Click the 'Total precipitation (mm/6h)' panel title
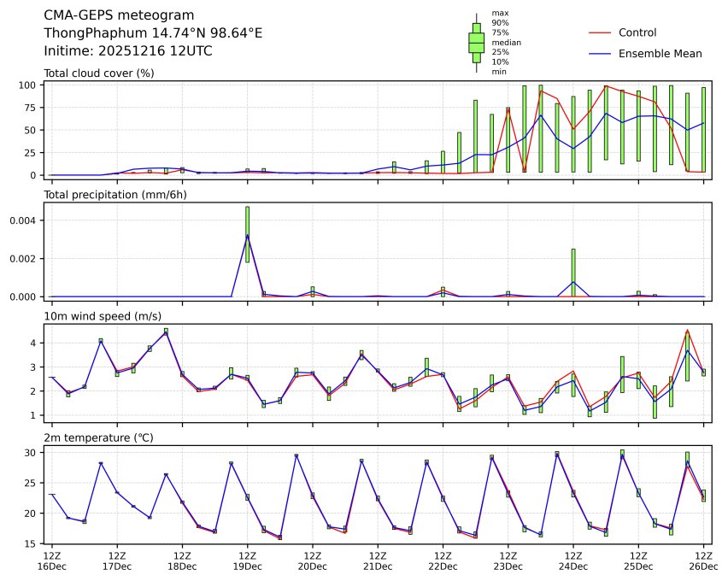Image resolution: width=728 pixels, height=581 pixels. click(115, 195)
